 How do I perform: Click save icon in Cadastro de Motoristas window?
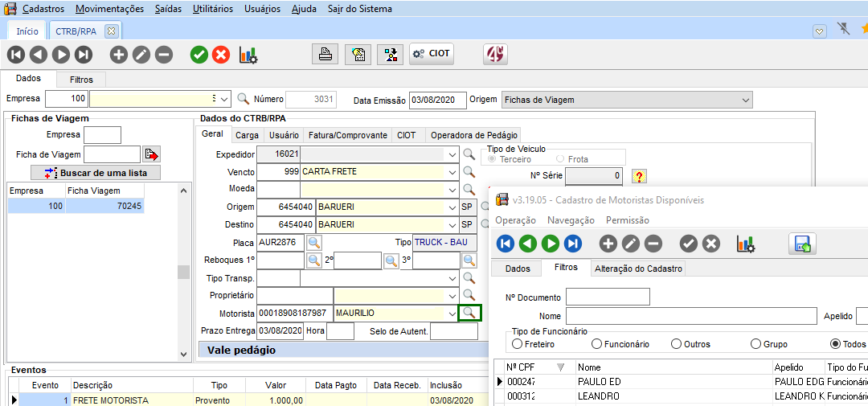[802, 244]
